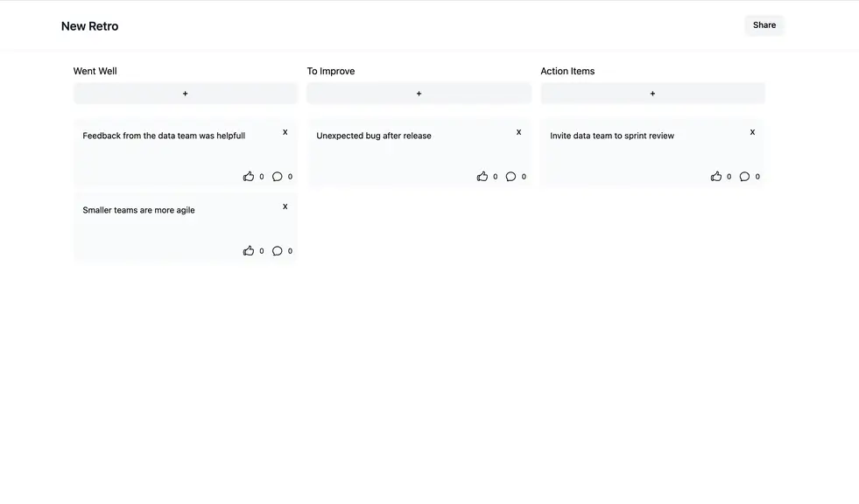Delete the 'Unexpected bug after release' card
Screen dimensions: 859x504
(518, 132)
